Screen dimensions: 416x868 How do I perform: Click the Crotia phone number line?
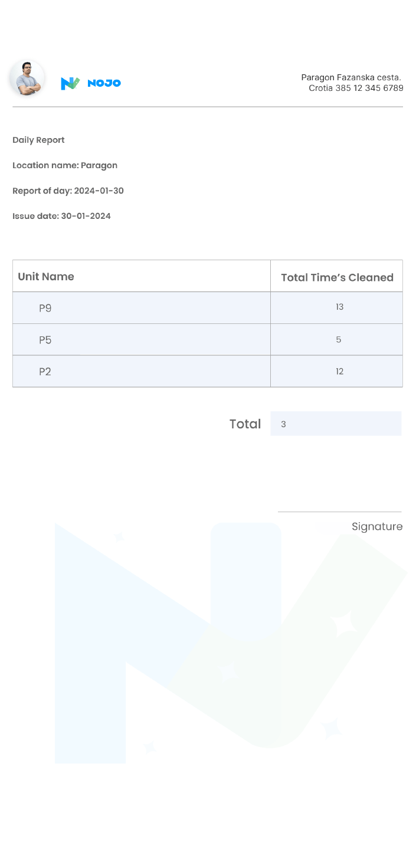tap(356, 88)
